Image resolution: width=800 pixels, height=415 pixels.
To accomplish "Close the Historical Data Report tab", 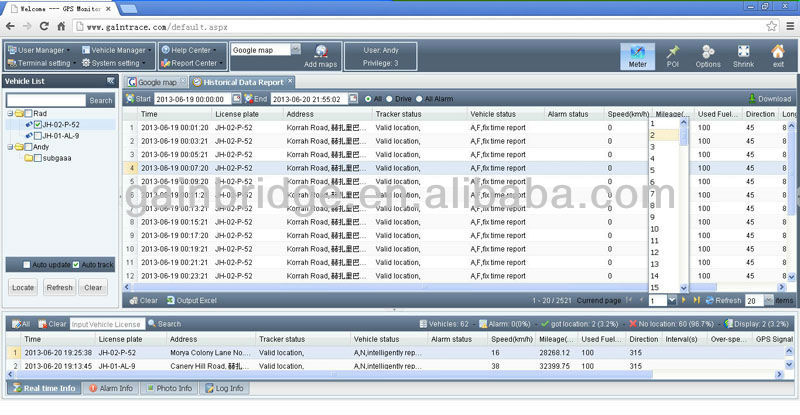I will (x=290, y=81).
